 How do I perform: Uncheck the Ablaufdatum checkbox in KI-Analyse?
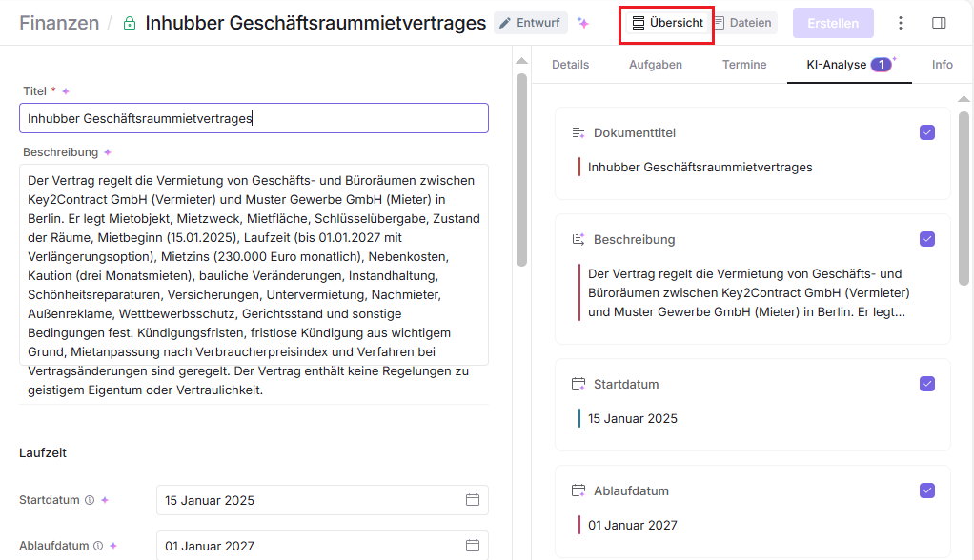coord(927,490)
